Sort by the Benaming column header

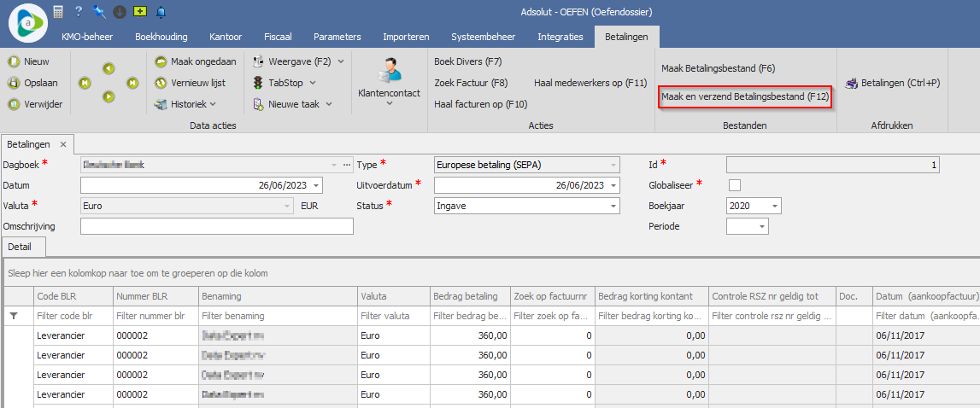pyautogui.click(x=278, y=296)
